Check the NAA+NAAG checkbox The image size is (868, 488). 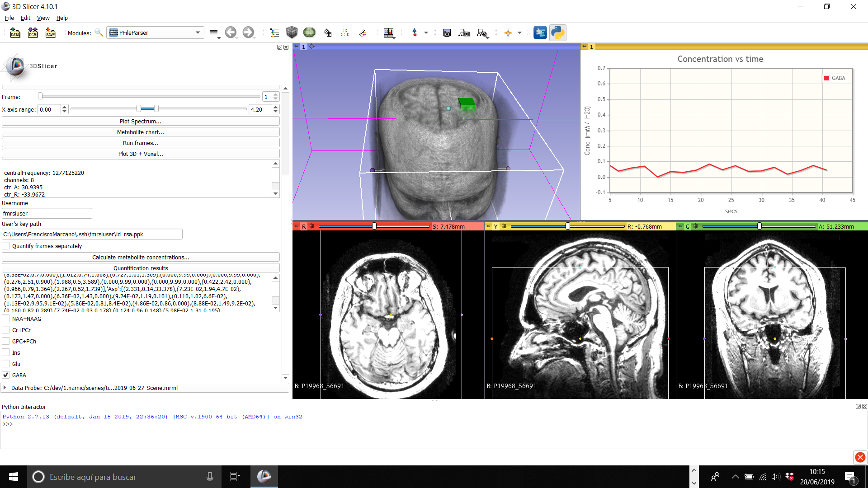coord(6,319)
